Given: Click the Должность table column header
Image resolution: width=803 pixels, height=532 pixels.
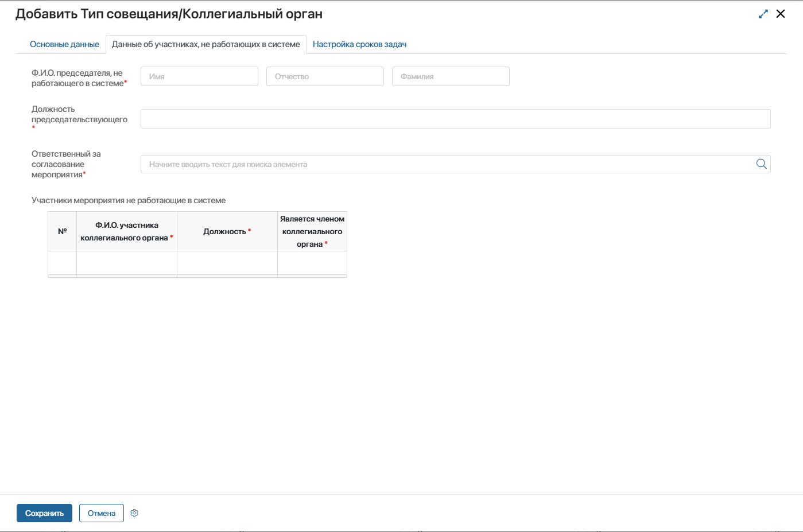Looking at the screenshot, I should (x=227, y=231).
